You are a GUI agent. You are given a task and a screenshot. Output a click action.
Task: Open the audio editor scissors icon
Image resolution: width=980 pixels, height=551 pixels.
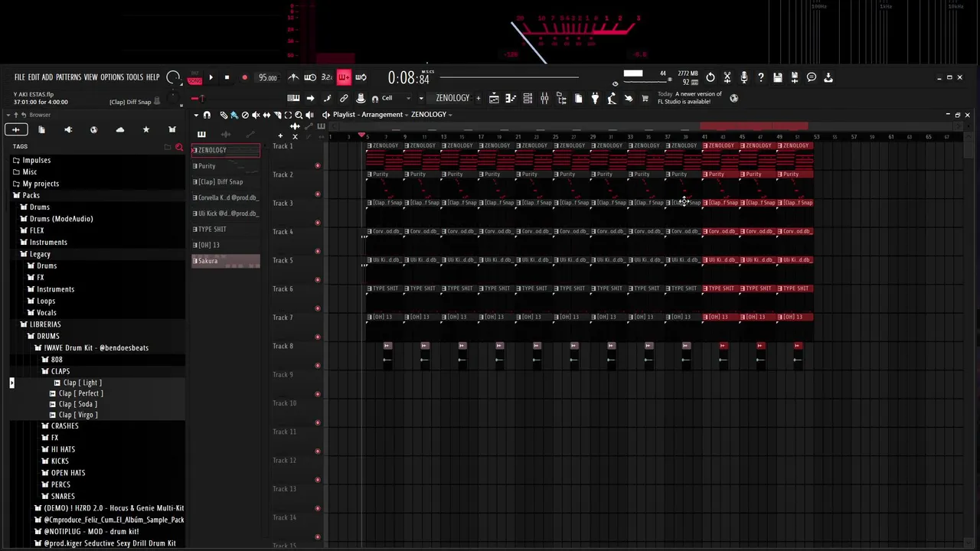tap(727, 77)
